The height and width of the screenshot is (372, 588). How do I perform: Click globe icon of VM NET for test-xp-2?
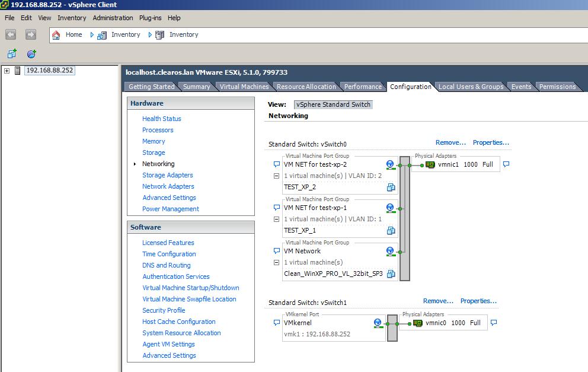point(391,165)
